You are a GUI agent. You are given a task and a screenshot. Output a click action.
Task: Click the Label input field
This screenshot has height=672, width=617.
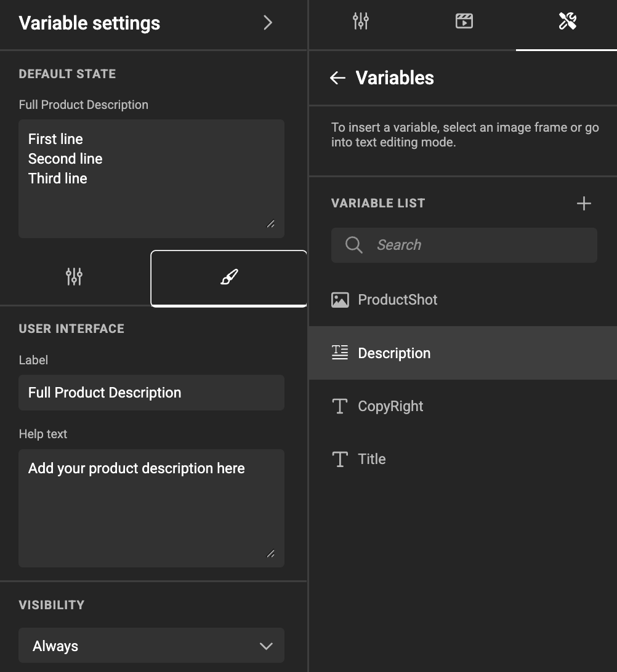click(x=151, y=393)
